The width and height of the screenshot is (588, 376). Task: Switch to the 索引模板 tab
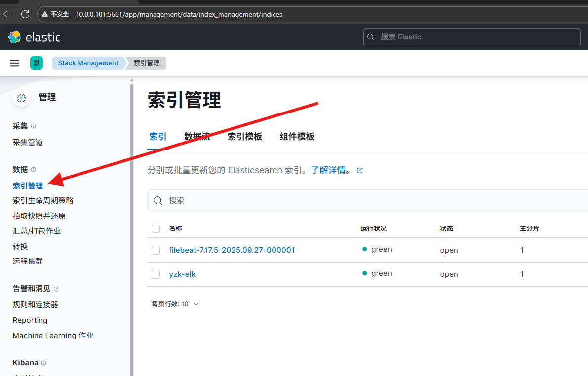click(x=245, y=137)
